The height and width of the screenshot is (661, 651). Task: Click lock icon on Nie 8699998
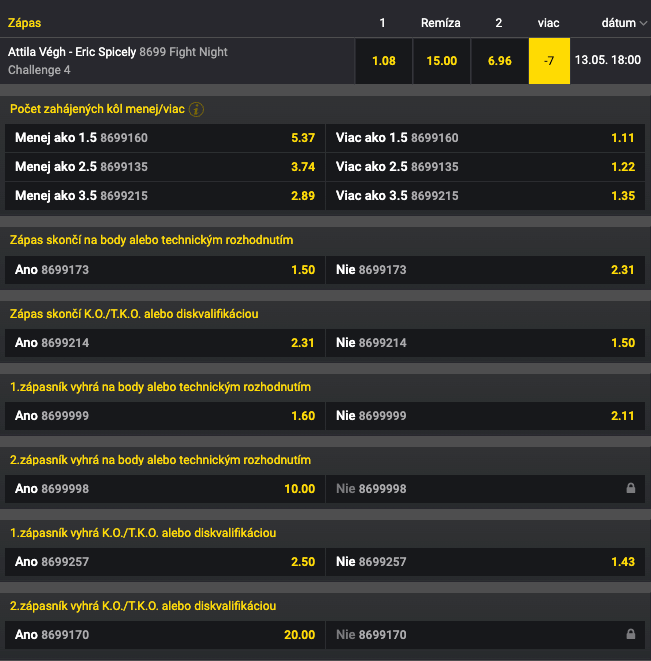tap(630, 488)
